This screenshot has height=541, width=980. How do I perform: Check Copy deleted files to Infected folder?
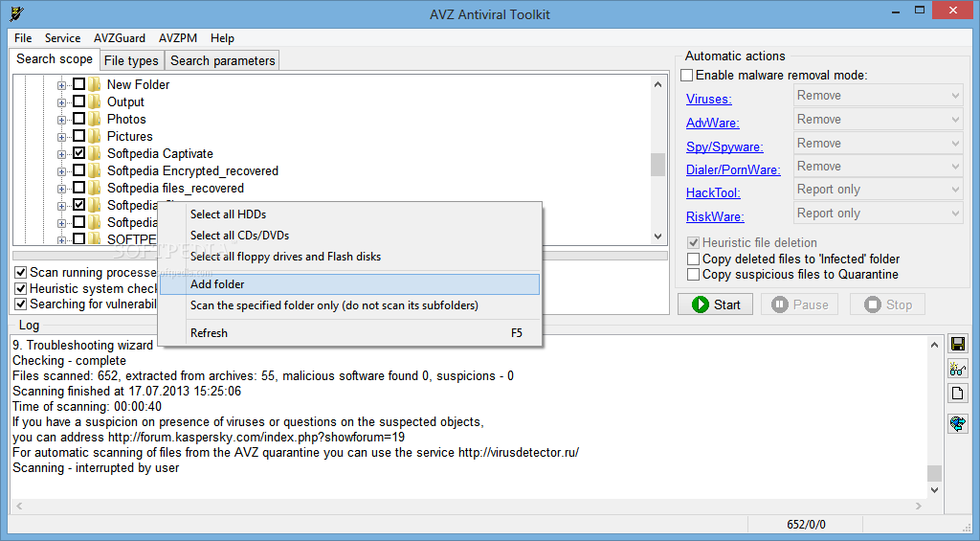click(693, 259)
